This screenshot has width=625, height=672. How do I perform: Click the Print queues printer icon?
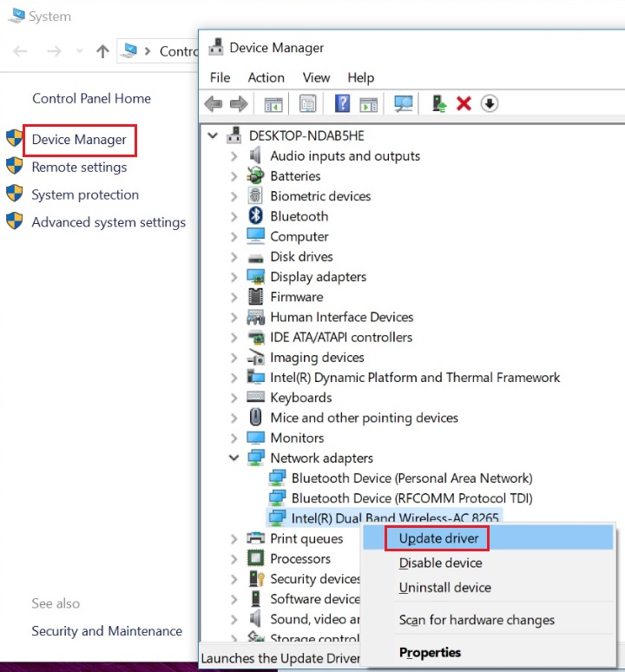[x=256, y=537]
